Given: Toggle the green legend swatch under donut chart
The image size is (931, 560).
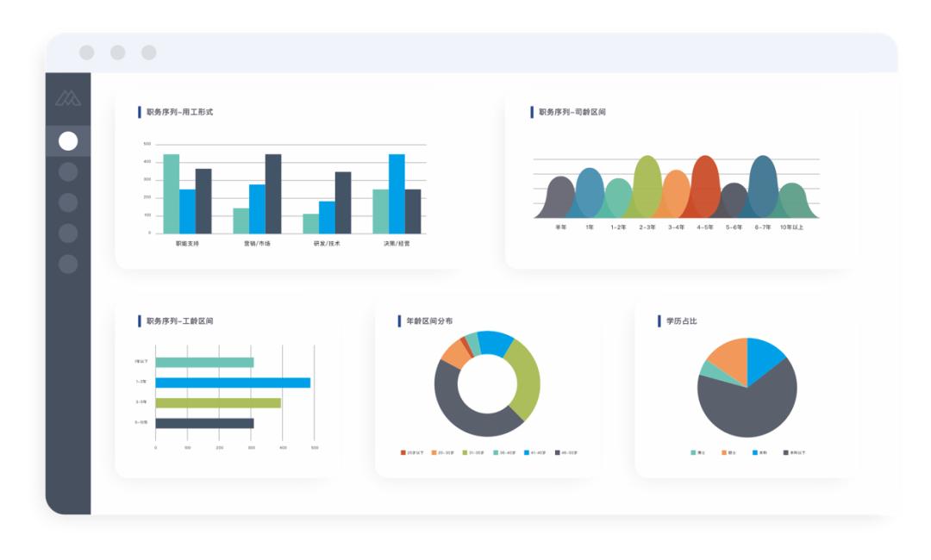Looking at the screenshot, I should 465,452.
